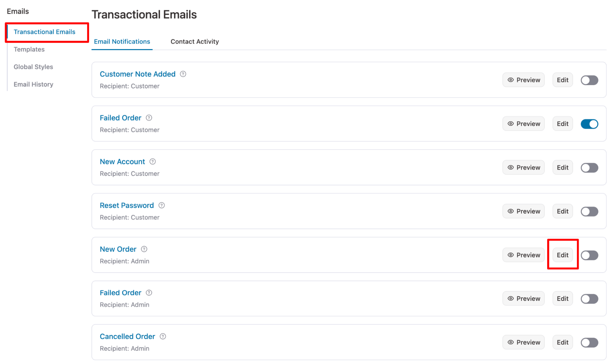
Task: Open the Reset Password title link
Action: [127, 205]
